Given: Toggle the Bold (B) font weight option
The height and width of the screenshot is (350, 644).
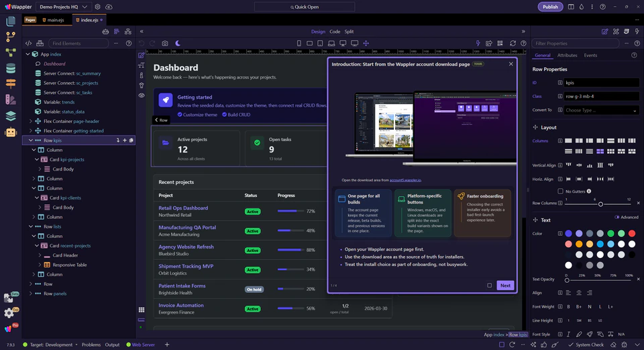Looking at the screenshot, I should pyautogui.click(x=568, y=307).
